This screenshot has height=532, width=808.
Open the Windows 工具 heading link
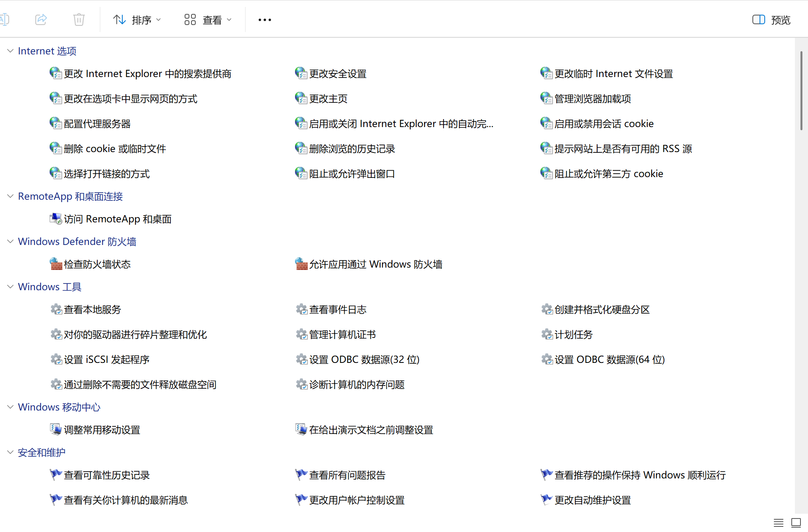pos(50,287)
